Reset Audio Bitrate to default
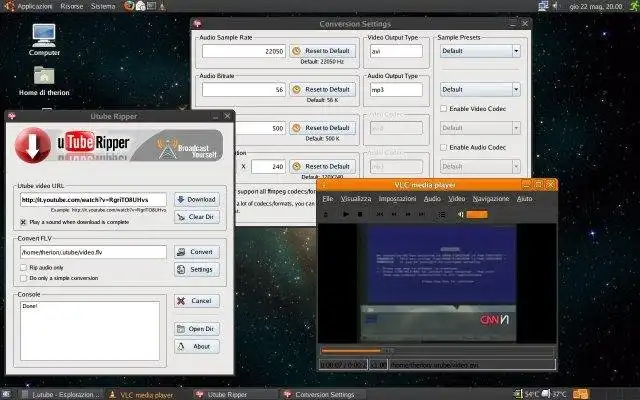Viewport: 640px width, 400px height. (x=322, y=89)
